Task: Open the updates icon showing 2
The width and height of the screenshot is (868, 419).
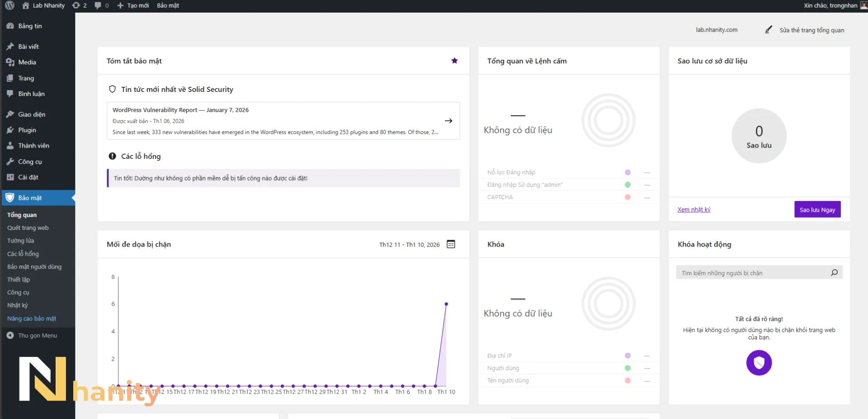Action: [x=79, y=5]
